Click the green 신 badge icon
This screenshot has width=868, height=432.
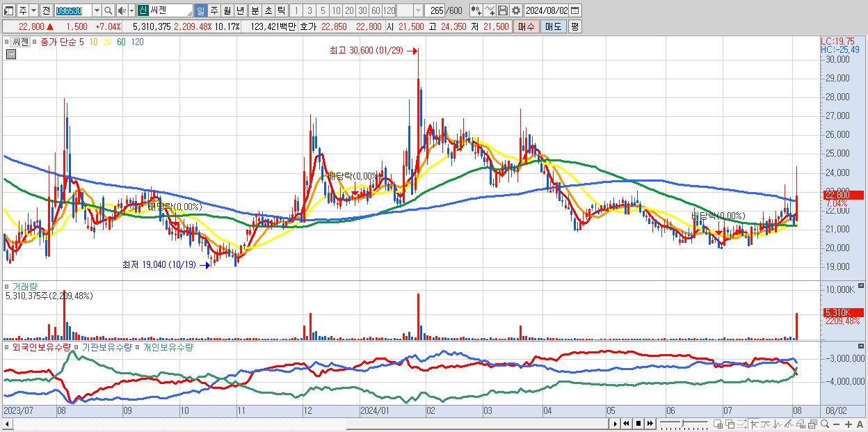[143, 10]
